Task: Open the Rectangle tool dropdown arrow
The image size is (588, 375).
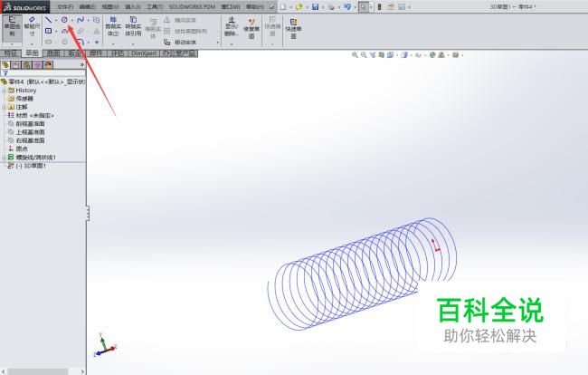Action: click(x=56, y=31)
